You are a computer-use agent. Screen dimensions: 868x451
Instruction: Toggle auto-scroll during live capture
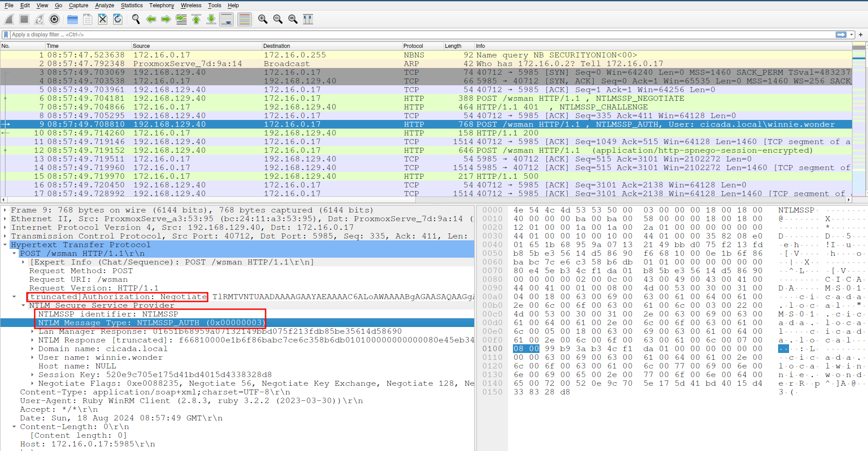point(226,19)
